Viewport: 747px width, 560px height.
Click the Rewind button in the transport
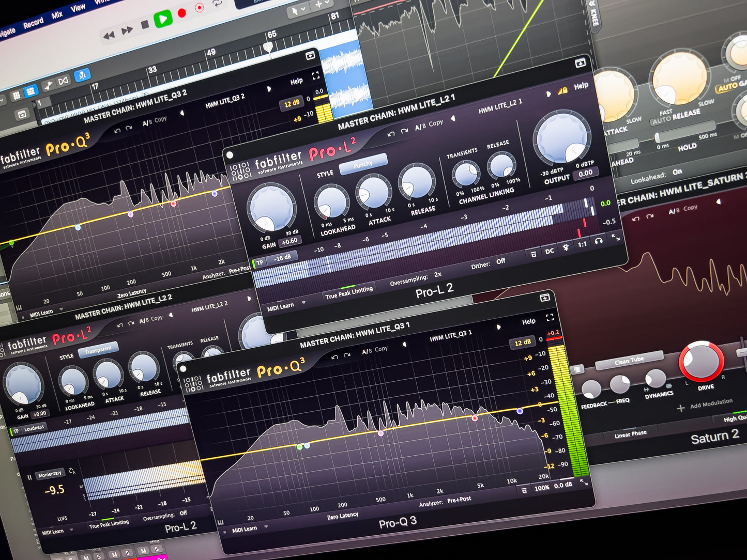109,35
